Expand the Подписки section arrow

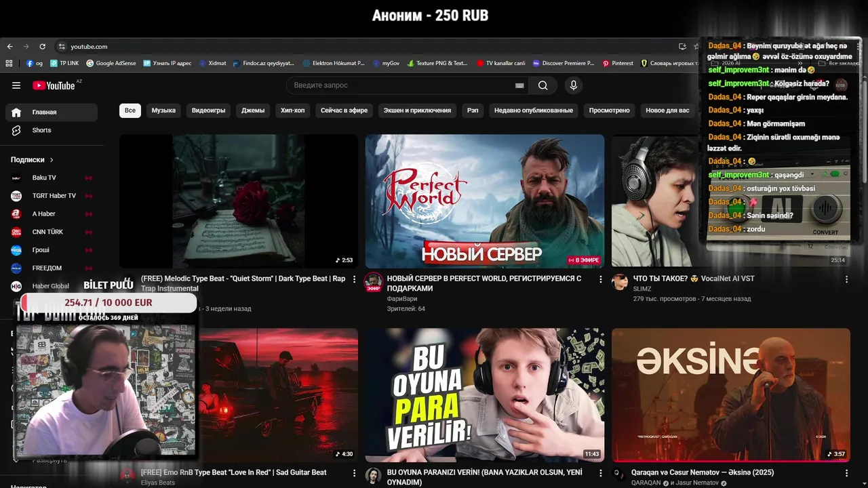(x=52, y=160)
